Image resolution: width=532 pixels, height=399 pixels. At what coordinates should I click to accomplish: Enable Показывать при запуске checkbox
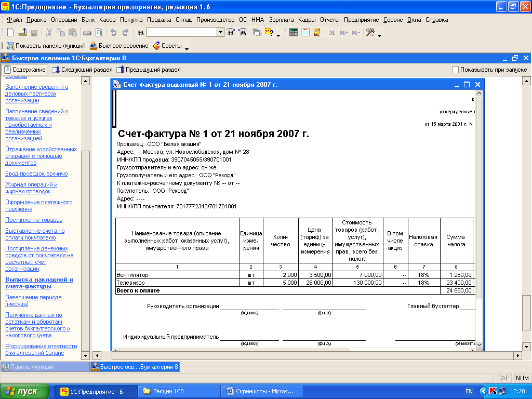(455, 70)
